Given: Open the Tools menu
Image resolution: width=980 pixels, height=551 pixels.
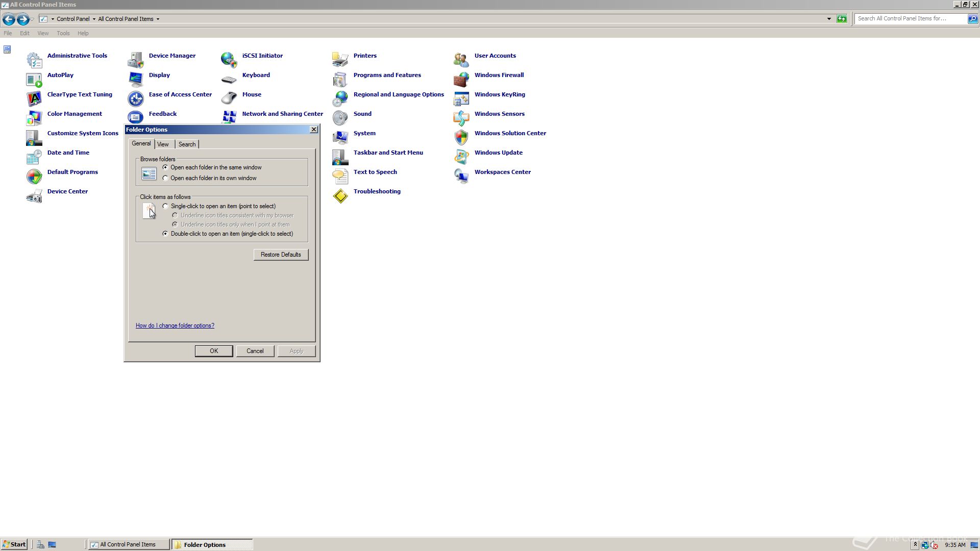Looking at the screenshot, I should tap(63, 33).
